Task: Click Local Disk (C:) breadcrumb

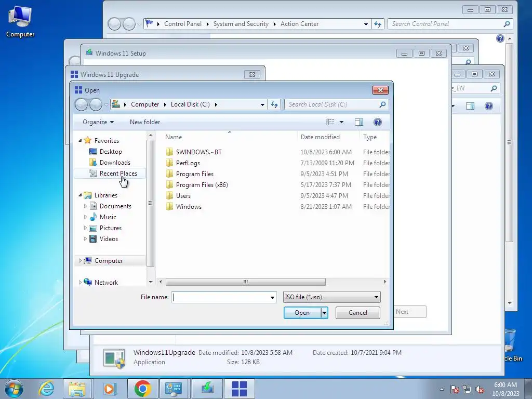Action: tap(190, 104)
